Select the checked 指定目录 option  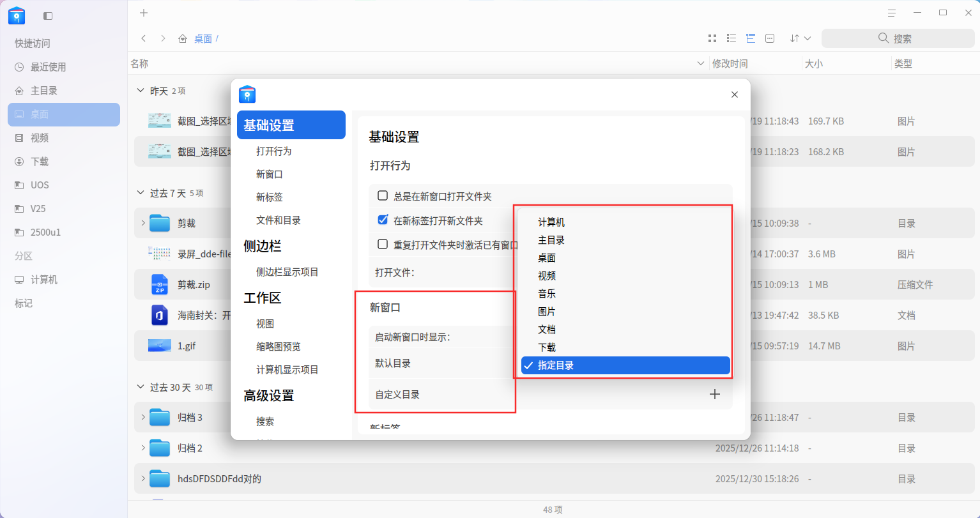625,365
